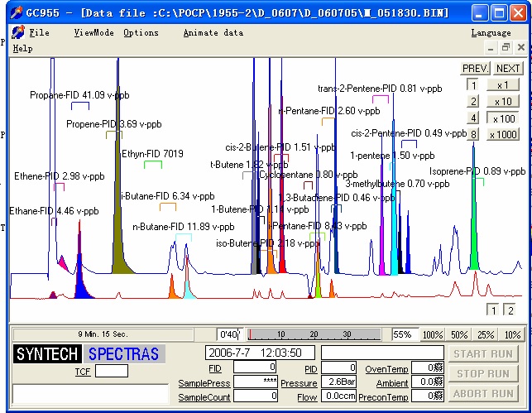Toggle scale button 8 in right panel
Image resolution: width=532 pixels, height=413 pixels.
tap(473, 134)
